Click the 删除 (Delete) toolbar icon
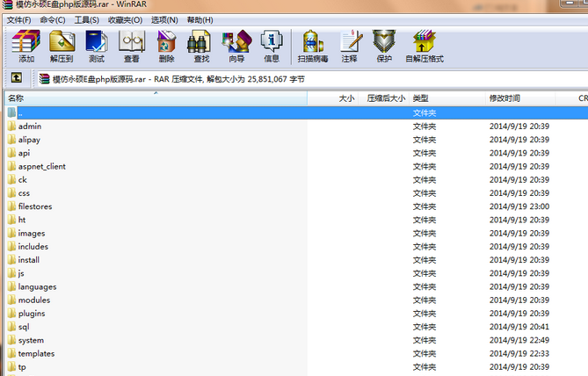This screenshot has height=376, width=588. coord(166,46)
